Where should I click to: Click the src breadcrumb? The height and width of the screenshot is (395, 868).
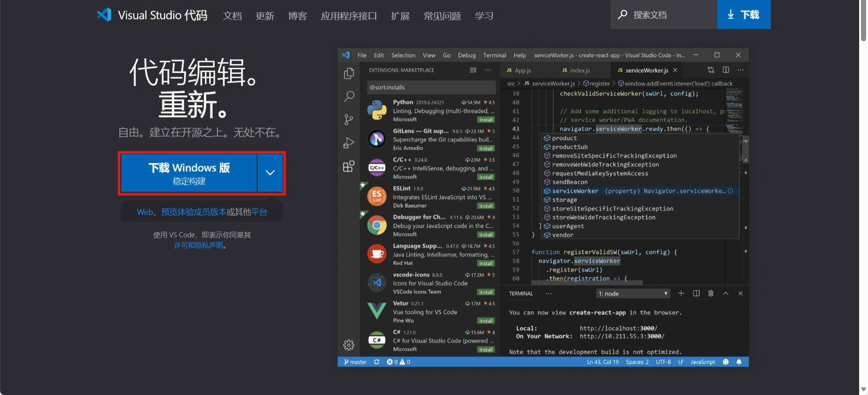pos(511,84)
